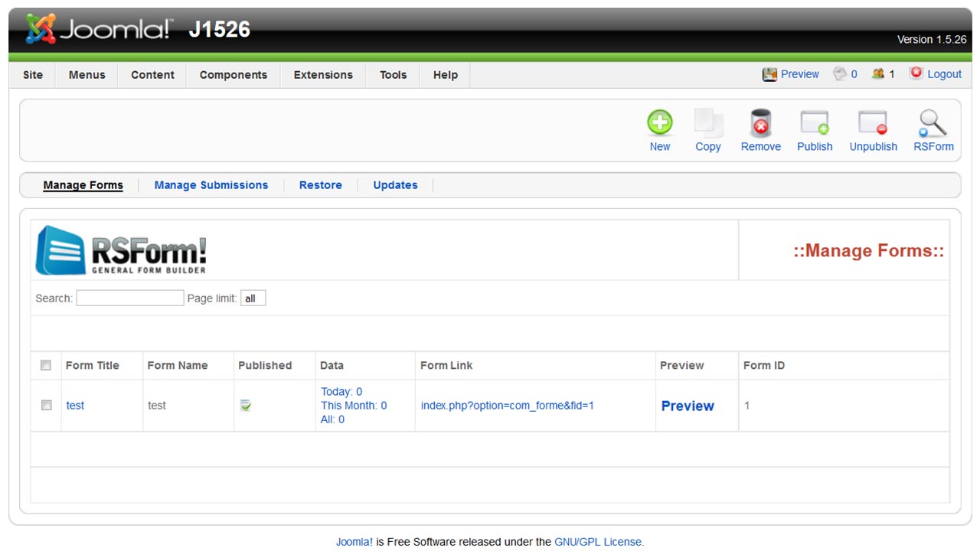Click the Copy toolbar icon

tap(708, 122)
